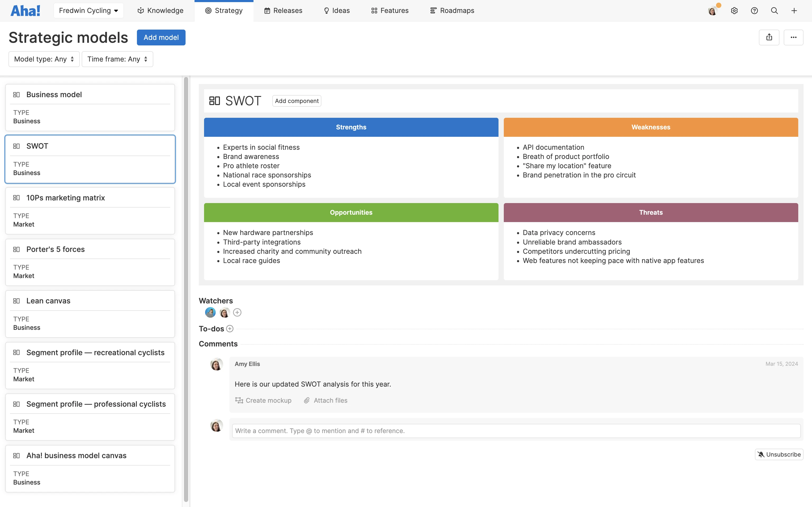Viewport: 812px width, 507px height.
Task: Expand the Time frame filter
Action: tap(117, 59)
